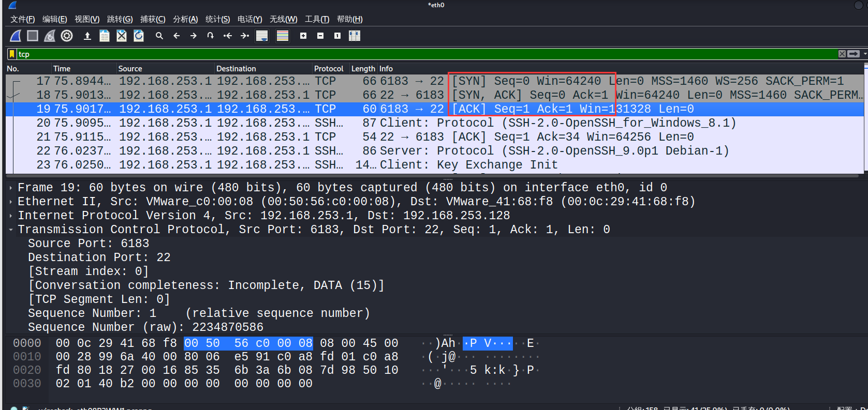Toggle auto scroll during live capture
This screenshot has height=410, width=868.
point(262,36)
